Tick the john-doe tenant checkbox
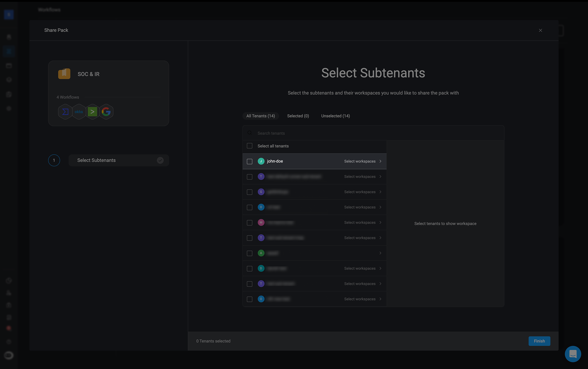This screenshot has width=588, height=369. [249, 161]
